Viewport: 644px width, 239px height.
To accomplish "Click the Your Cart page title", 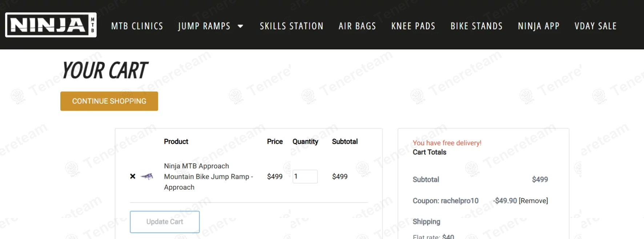I will [x=105, y=70].
